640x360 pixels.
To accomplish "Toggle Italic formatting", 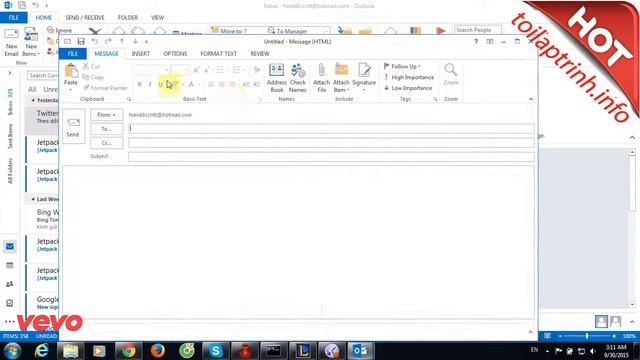I will pos(150,84).
